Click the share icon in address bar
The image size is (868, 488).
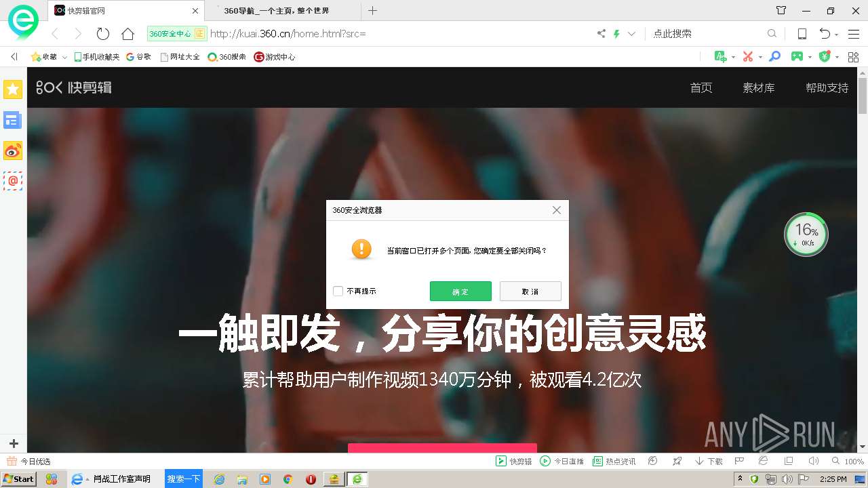tap(601, 33)
